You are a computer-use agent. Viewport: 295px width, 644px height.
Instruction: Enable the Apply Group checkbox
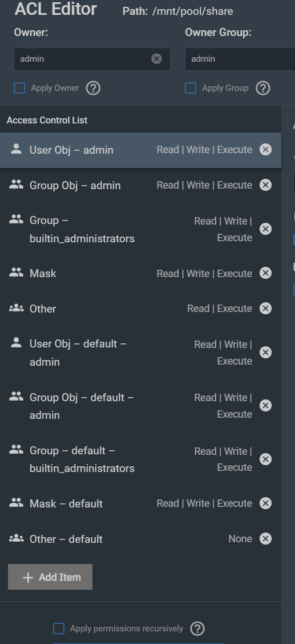click(191, 88)
